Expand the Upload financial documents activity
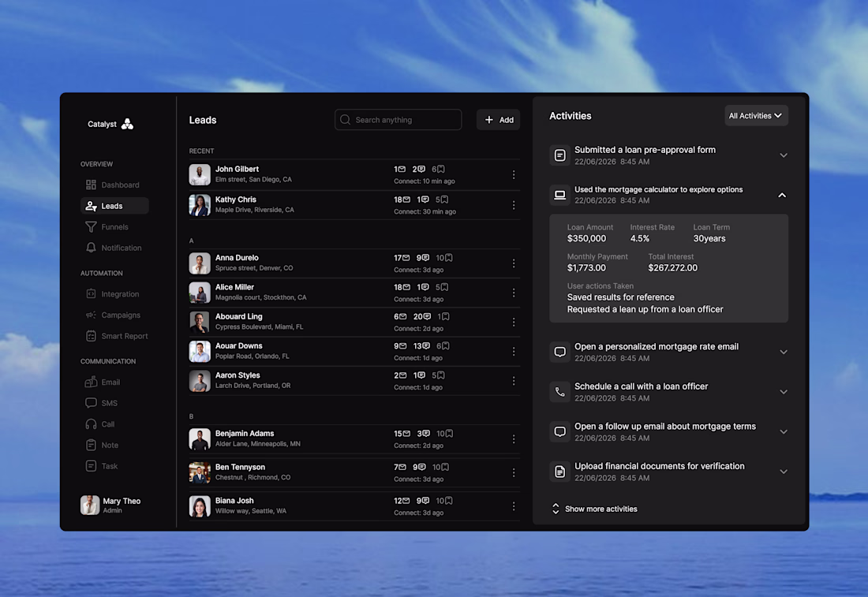Viewport: 868px width, 597px height. point(784,472)
